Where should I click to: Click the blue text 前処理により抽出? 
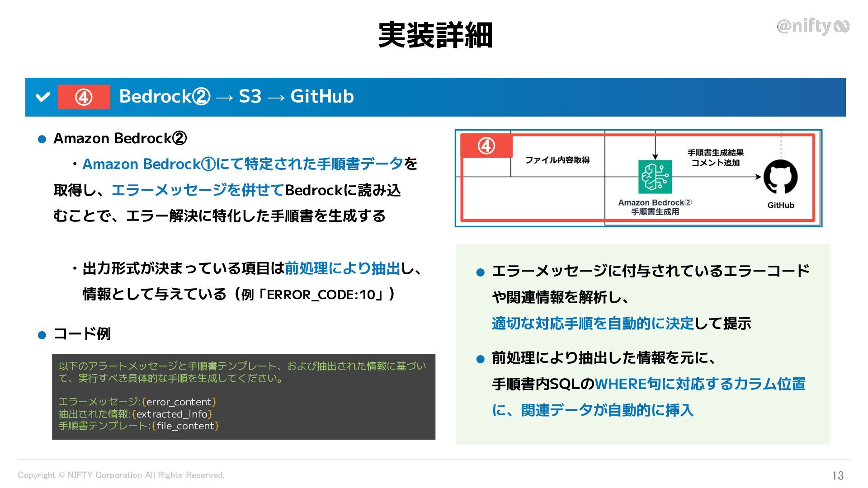(342, 268)
